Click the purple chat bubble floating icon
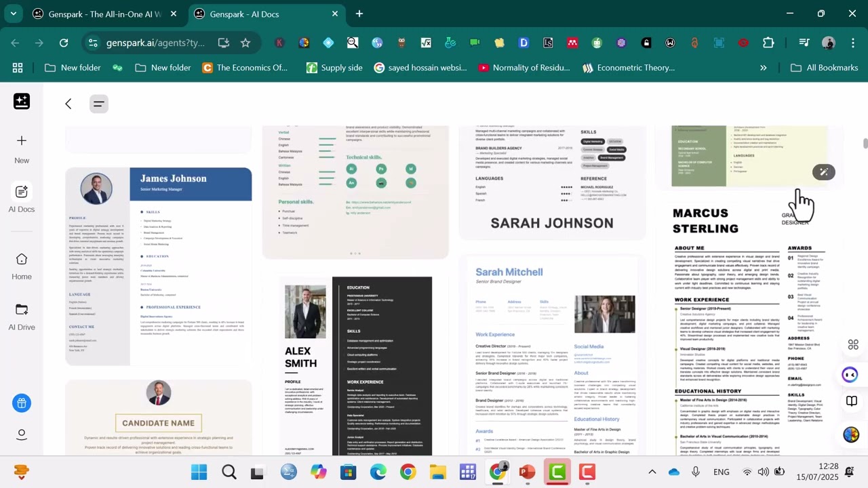 [850, 374]
